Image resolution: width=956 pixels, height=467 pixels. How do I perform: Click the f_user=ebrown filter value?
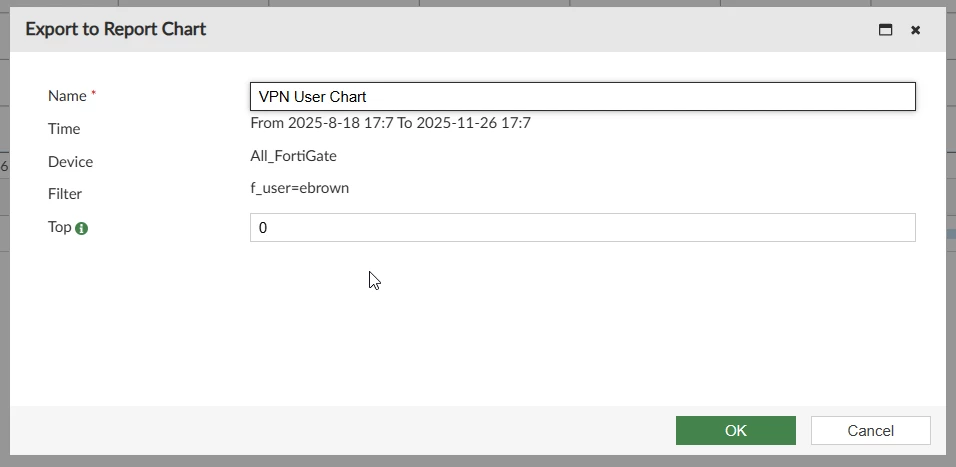point(299,188)
